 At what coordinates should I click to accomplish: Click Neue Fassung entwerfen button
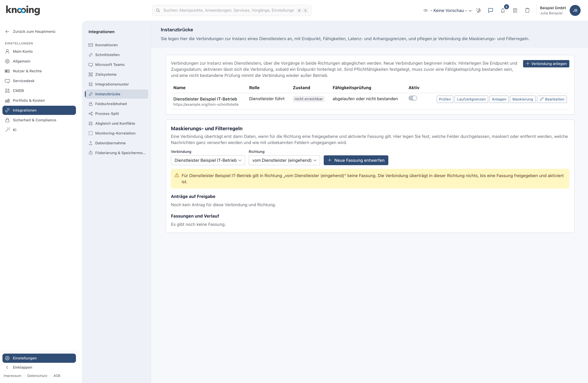pyautogui.click(x=356, y=160)
